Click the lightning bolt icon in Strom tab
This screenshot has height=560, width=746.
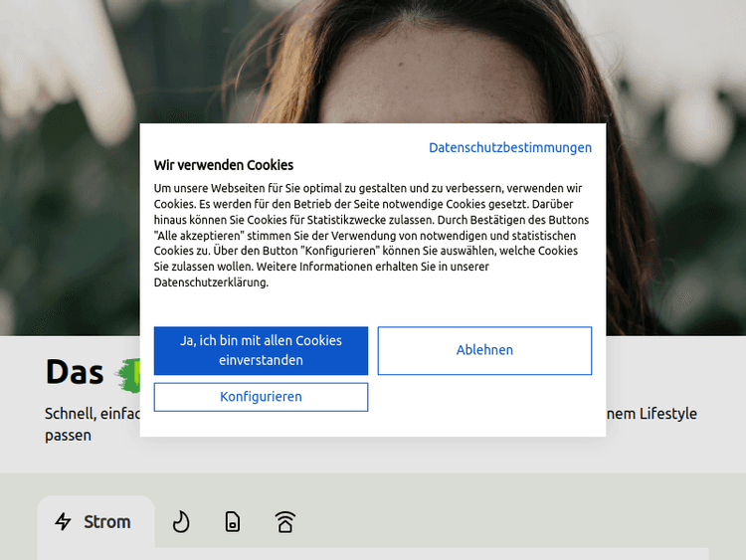(x=64, y=522)
